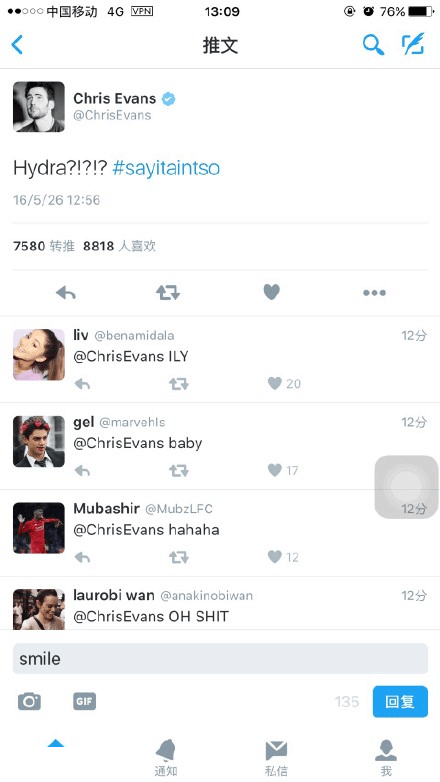Open Chris Evans' profile picture
The height and width of the screenshot is (782, 440).
pyautogui.click(x=39, y=107)
